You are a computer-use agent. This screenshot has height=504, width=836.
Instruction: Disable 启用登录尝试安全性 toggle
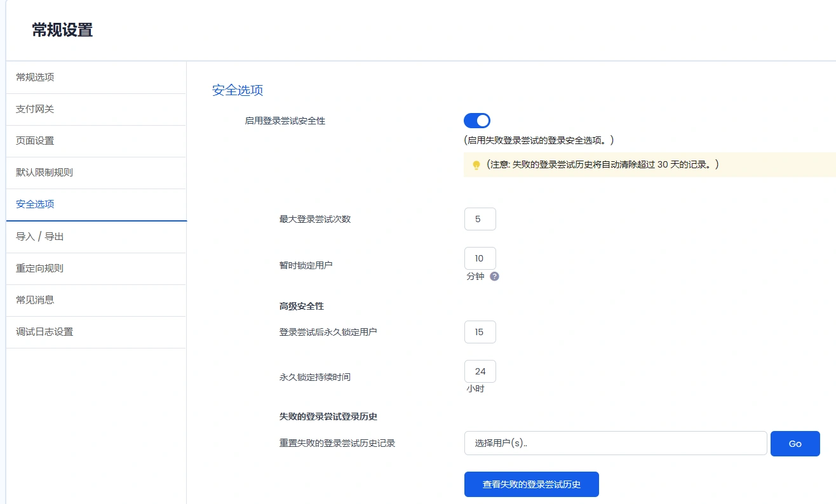pos(477,121)
